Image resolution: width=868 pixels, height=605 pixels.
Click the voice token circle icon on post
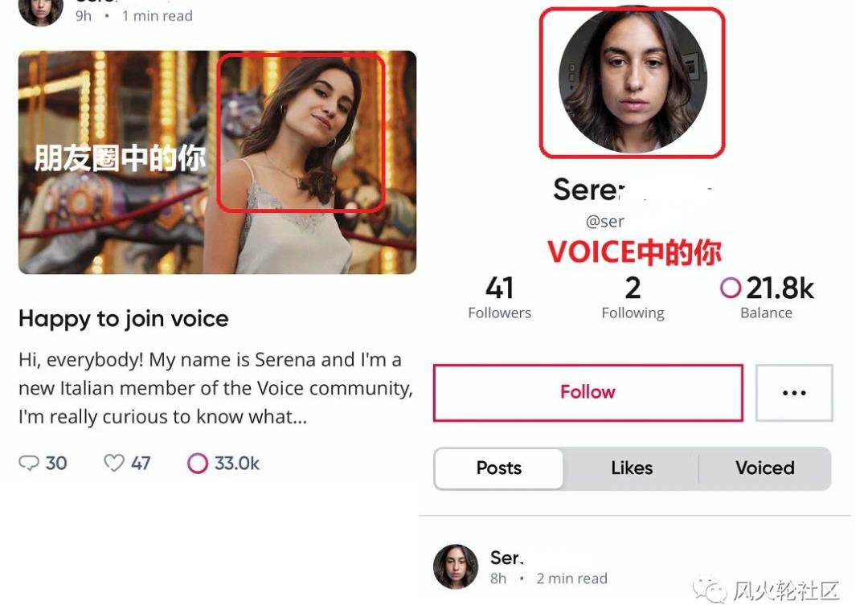(197, 464)
